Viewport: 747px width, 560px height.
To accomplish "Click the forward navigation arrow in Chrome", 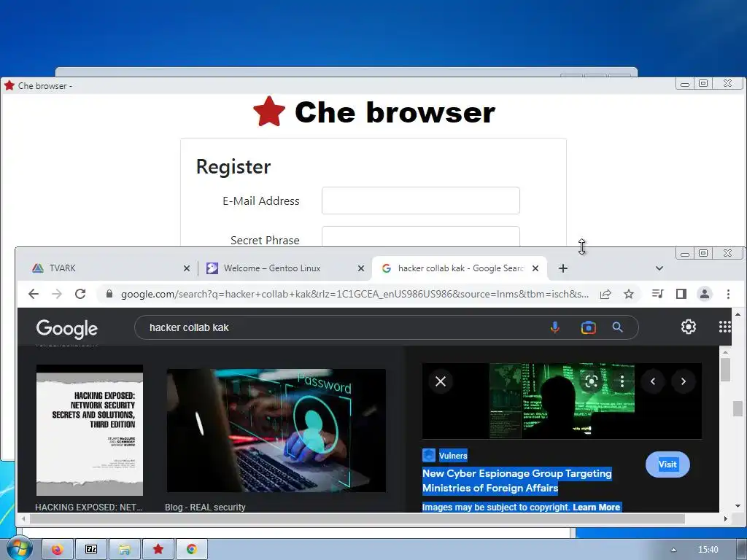I will pos(57,294).
